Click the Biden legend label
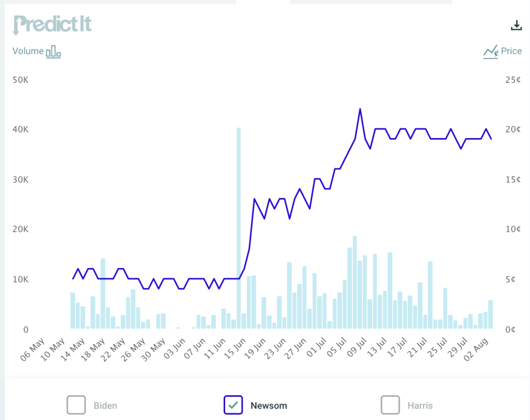Screen dimensions: 530x420 105,406
